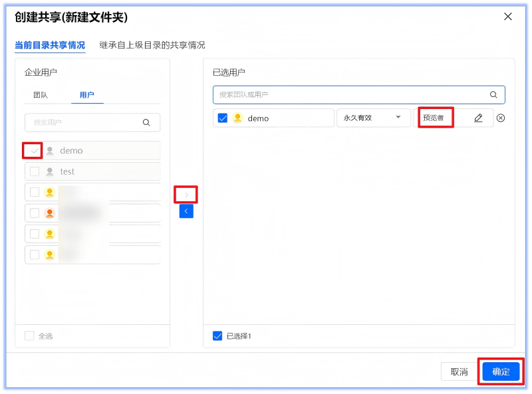Image resolution: width=532 pixels, height=394 pixels.
Task: Switch to 继承自上级目录的共享情况 tab
Action: 152,45
